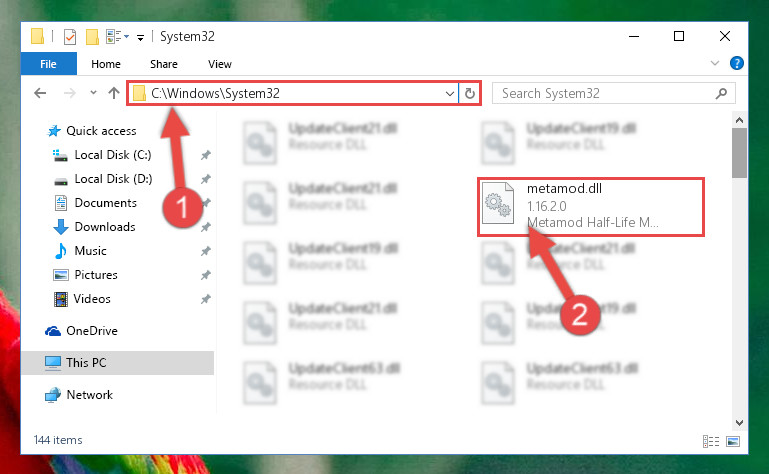769x474 pixels.
Task: Switch to details view in status bar
Action: pyautogui.click(x=711, y=441)
